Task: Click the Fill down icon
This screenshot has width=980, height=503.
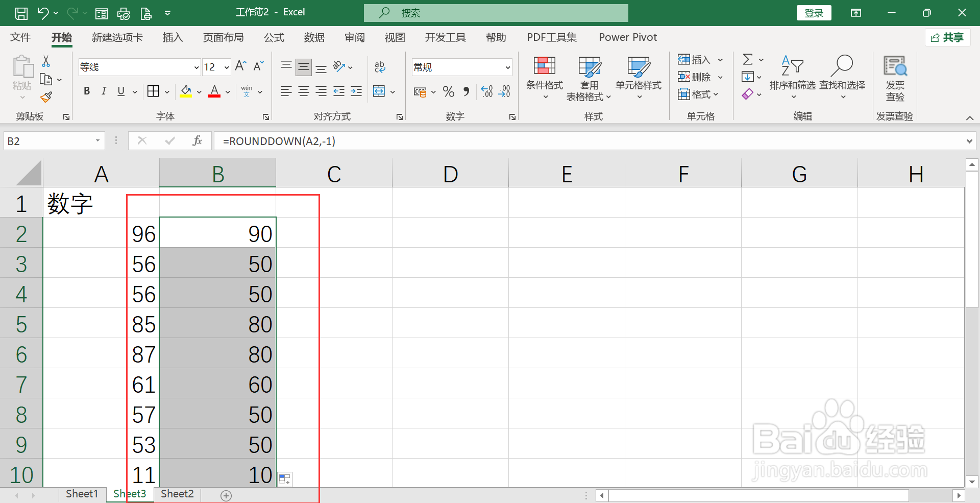Action: point(747,77)
